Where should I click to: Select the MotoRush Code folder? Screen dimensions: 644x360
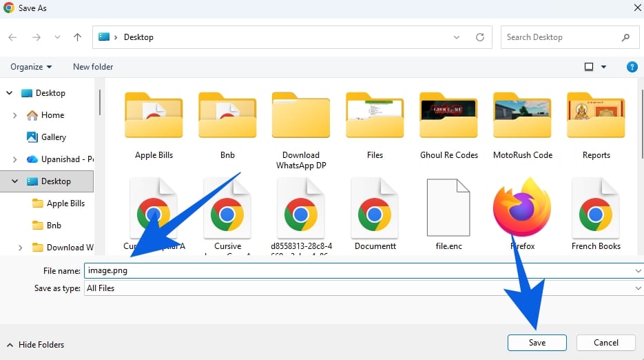(x=522, y=126)
